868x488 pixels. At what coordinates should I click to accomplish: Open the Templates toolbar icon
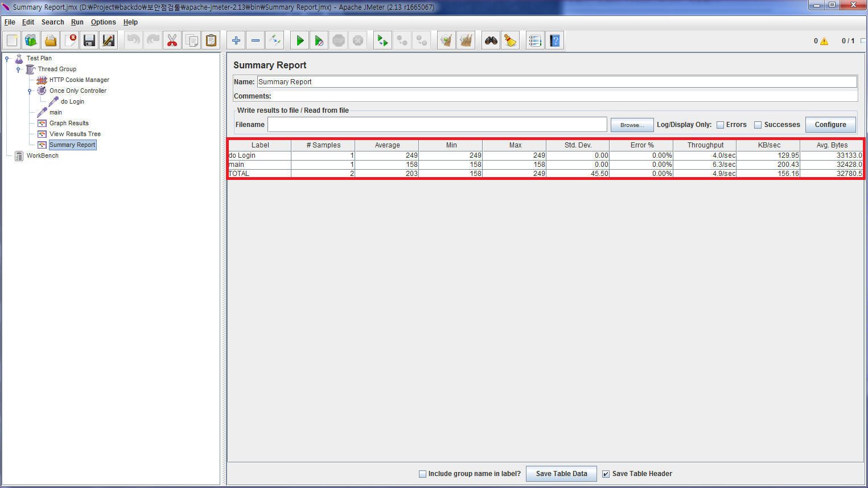[x=31, y=40]
